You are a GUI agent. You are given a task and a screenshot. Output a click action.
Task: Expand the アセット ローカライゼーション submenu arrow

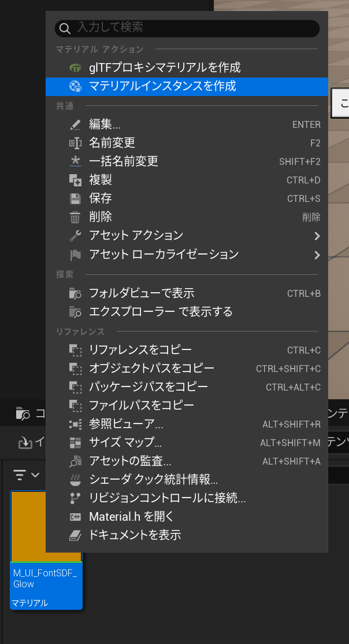[317, 255]
